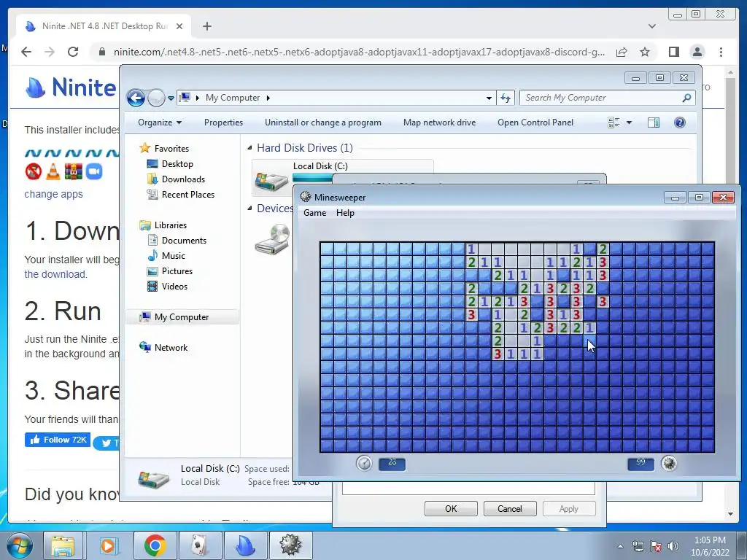This screenshot has height=560, width=747.
Task: Click the Chrome taskbar icon
Action: tap(155, 545)
